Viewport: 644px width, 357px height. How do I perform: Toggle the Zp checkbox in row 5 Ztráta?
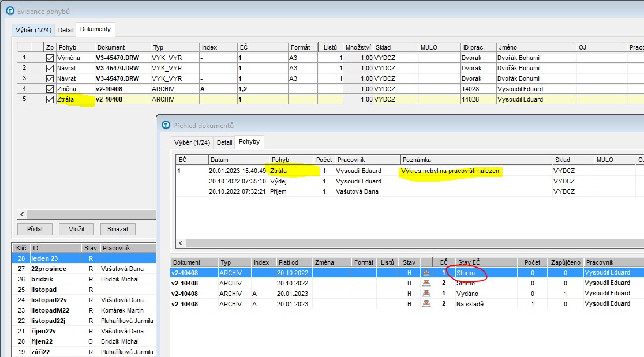pyautogui.click(x=50, y=99)
